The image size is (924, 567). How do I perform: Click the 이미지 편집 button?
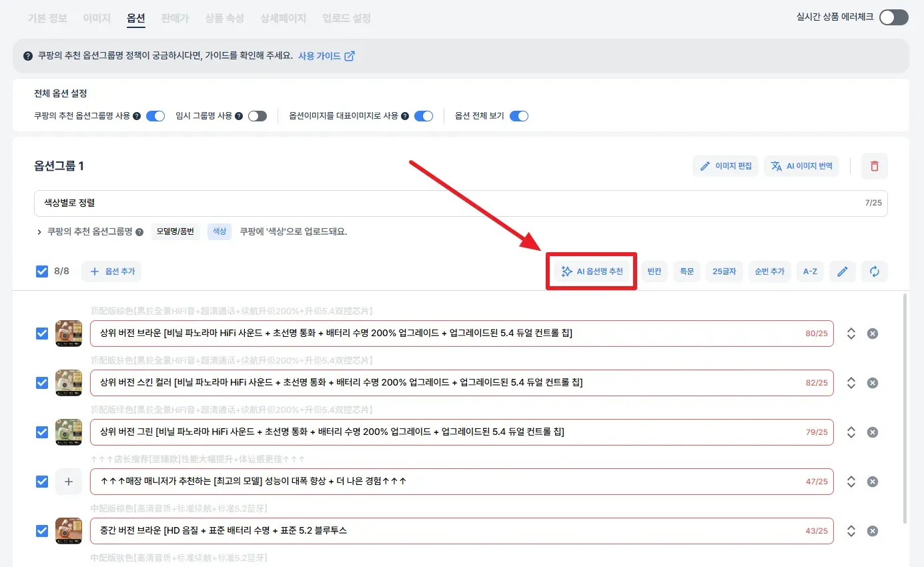[725, 166]
